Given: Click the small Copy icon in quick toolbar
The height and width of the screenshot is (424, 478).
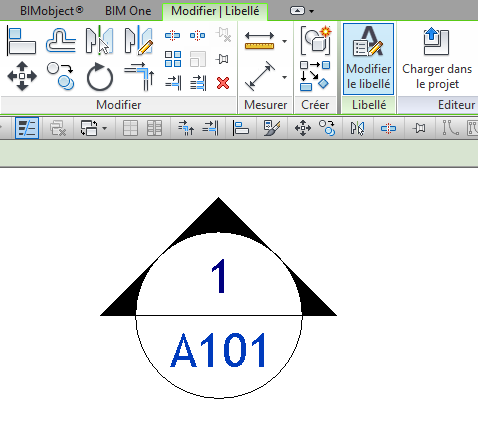Looking at the screenshot, I should (327, 128).
